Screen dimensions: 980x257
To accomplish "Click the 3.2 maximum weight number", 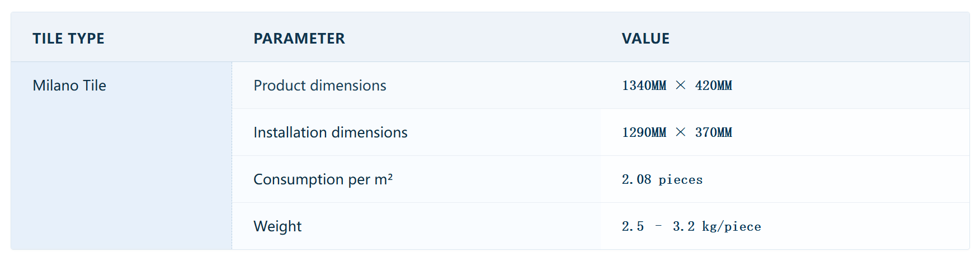I will pos(684,226).
